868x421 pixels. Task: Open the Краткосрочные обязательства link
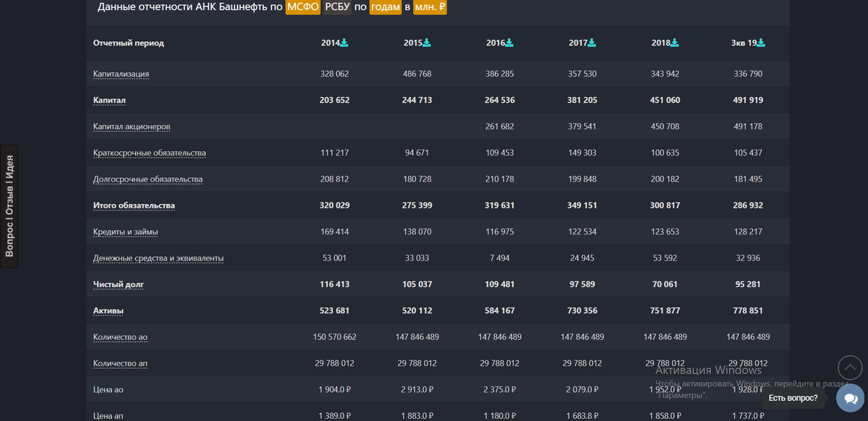click(150, 153)
